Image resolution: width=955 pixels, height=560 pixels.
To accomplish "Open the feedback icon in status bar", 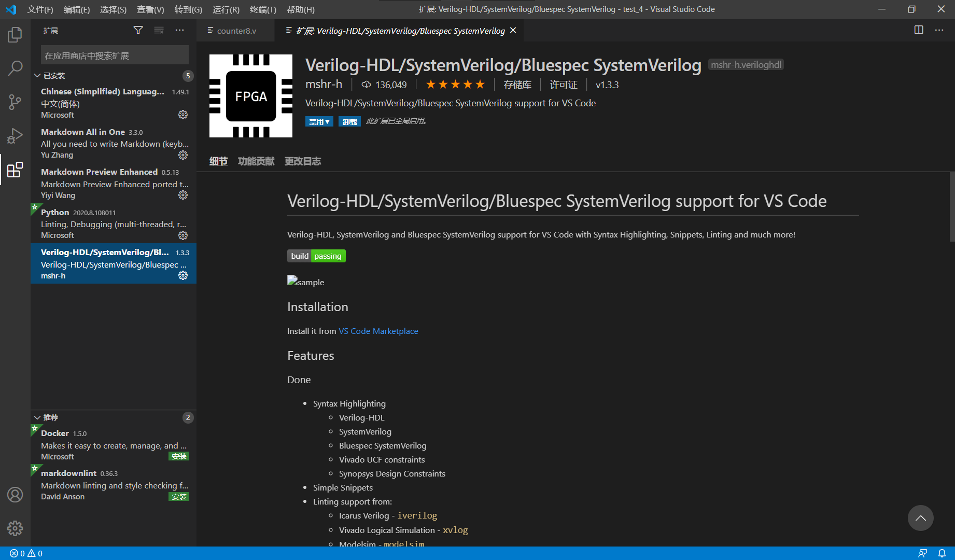I will [x=923, y=553].
